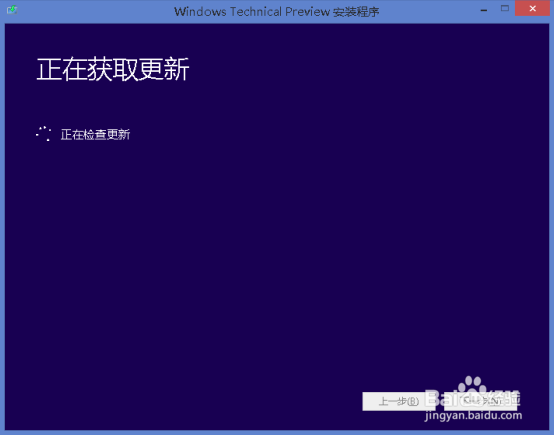This screenshot has width=554, height=435.
Task: Click the 正在获取更新 heading
Action: pos(113,69)
